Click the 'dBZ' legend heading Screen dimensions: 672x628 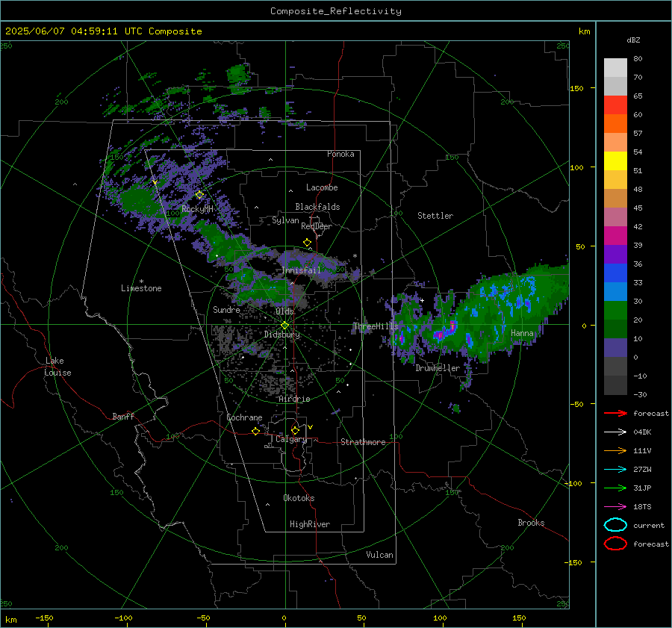click(633, 40)
